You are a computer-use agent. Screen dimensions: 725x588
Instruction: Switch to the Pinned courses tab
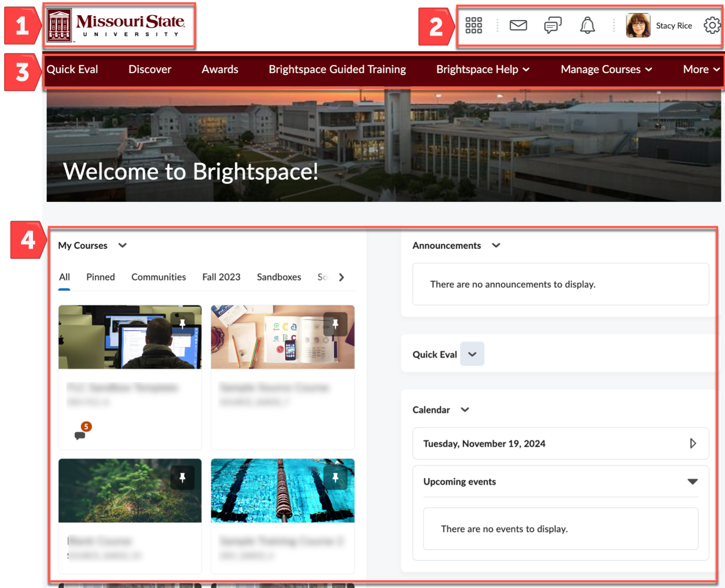(100, 277)
